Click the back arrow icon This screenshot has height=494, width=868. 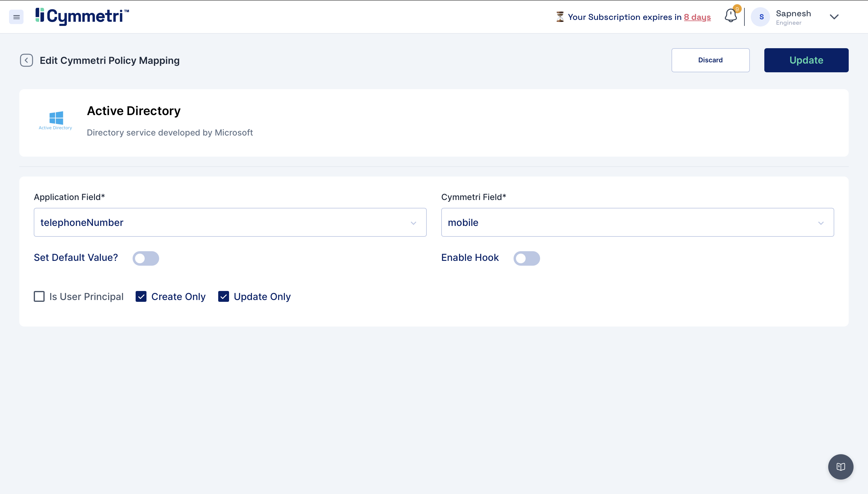tap(26, 60)
